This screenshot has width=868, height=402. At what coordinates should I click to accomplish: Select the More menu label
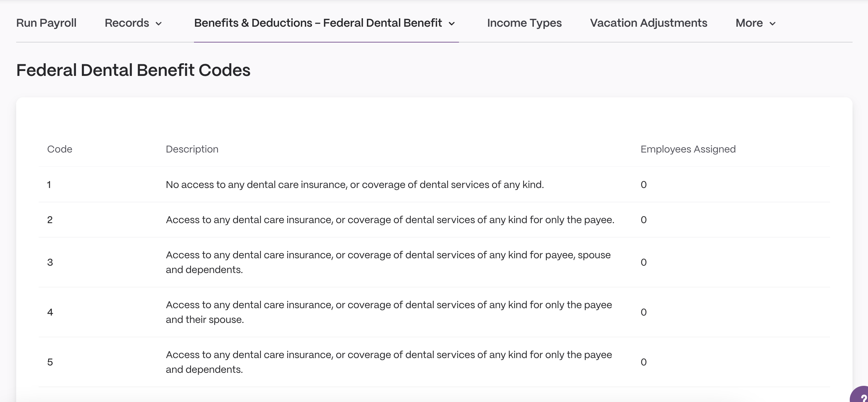[749, 23]
